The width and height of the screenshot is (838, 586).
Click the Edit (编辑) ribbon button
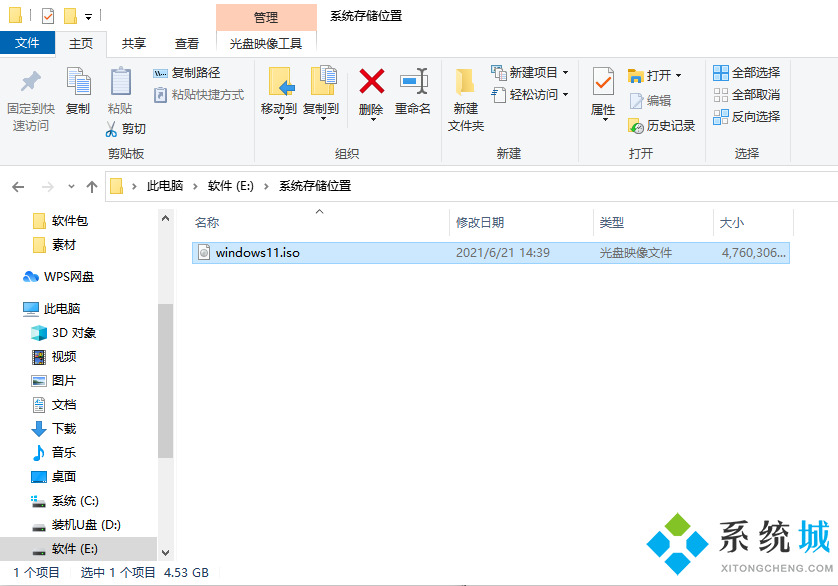coord(650,101)
